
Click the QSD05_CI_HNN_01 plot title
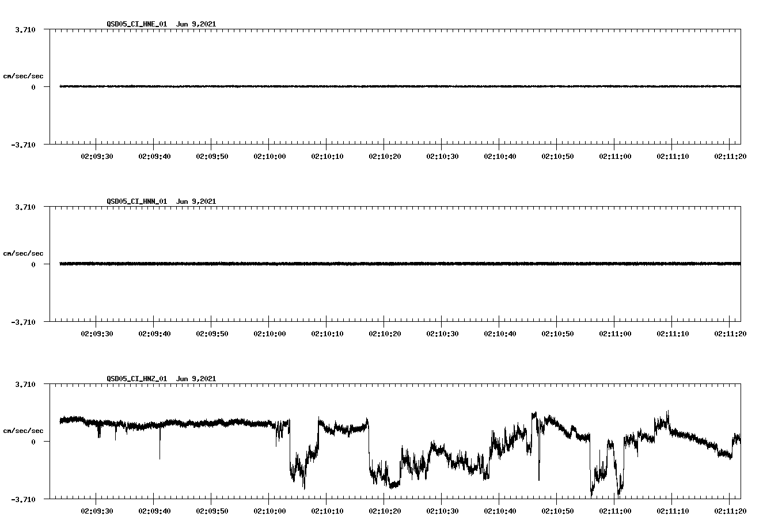coord(161,202)
